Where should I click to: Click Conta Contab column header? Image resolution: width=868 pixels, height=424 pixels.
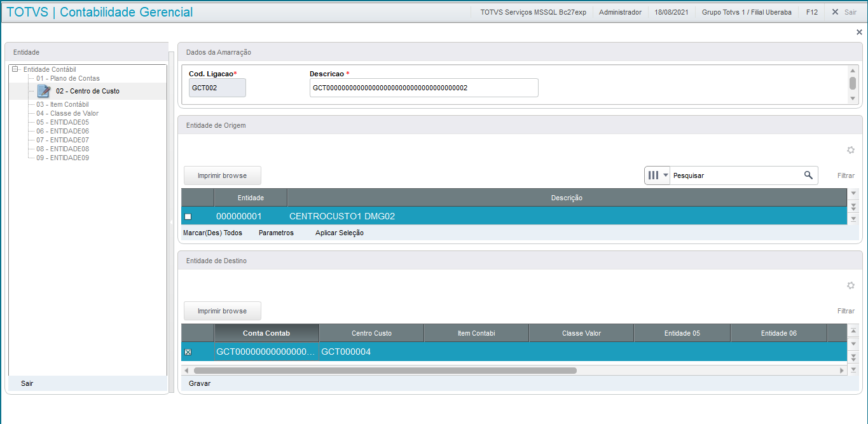(266, 333)
